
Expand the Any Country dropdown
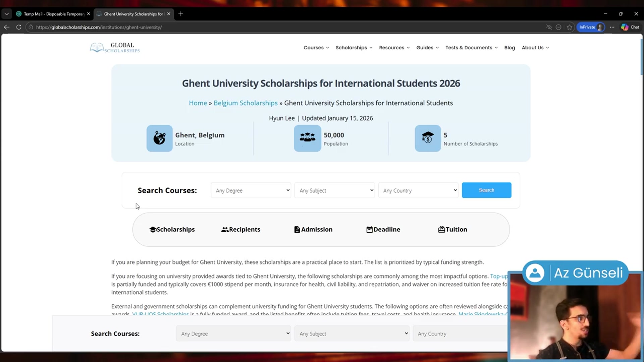418,190
